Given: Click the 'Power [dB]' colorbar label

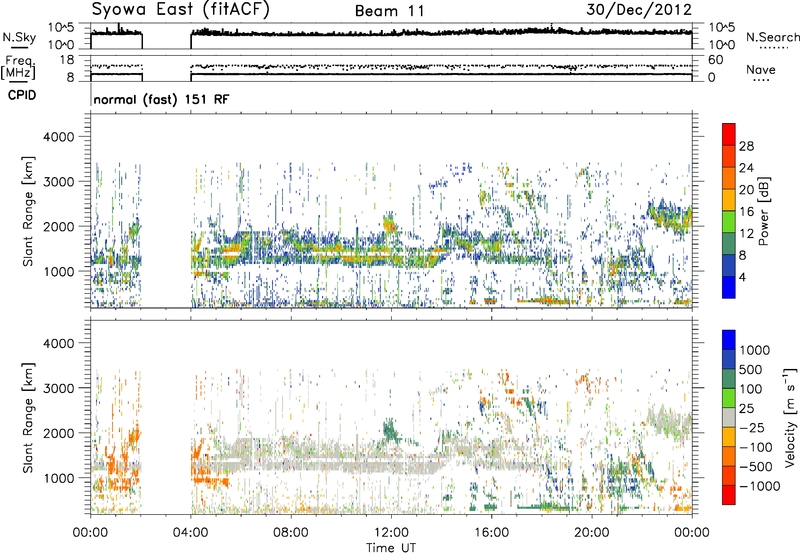Looking at the screenshot, I should [x=763, y=211].
